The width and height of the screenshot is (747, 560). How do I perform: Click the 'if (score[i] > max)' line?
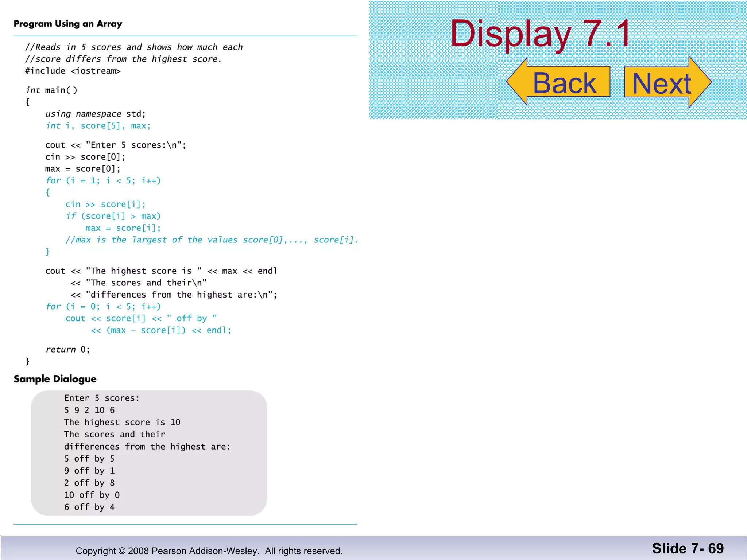coord(113,216)
